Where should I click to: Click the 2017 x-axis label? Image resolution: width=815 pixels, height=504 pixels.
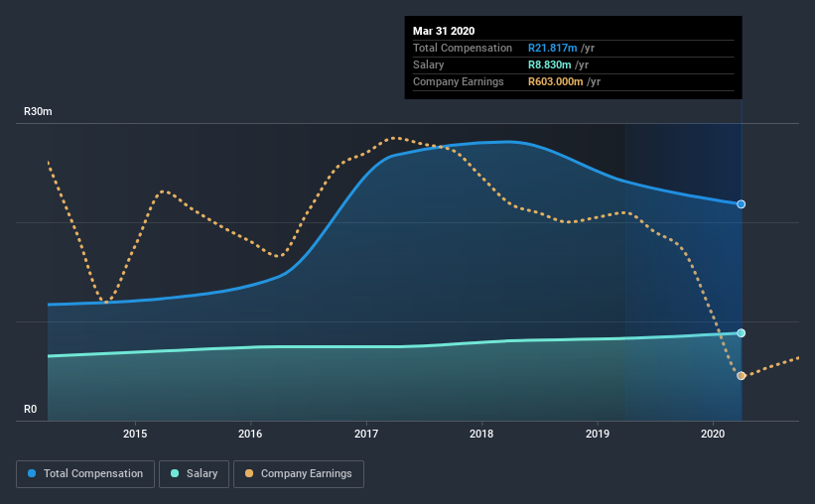(366, 434)
